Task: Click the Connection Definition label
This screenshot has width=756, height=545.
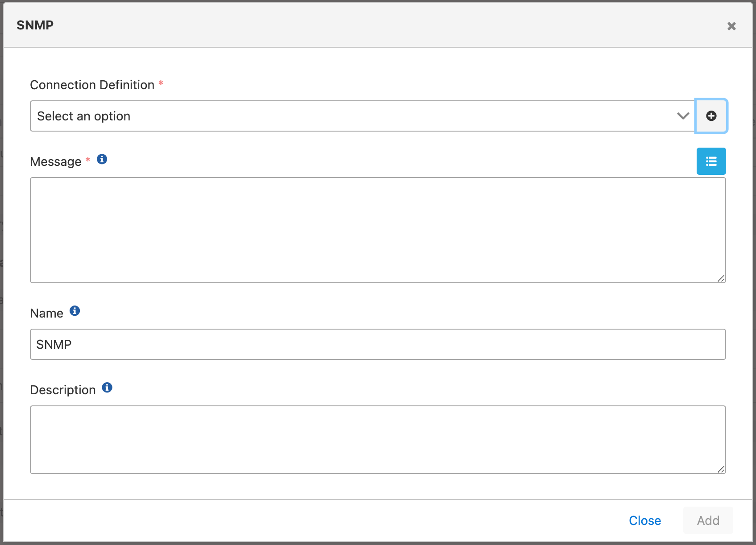Action: tap(92, 85)
